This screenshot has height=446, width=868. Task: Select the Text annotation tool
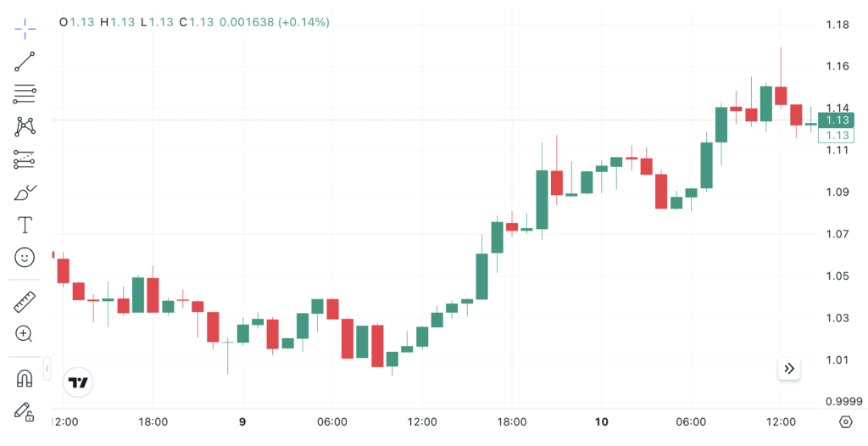tap(25, 225)
